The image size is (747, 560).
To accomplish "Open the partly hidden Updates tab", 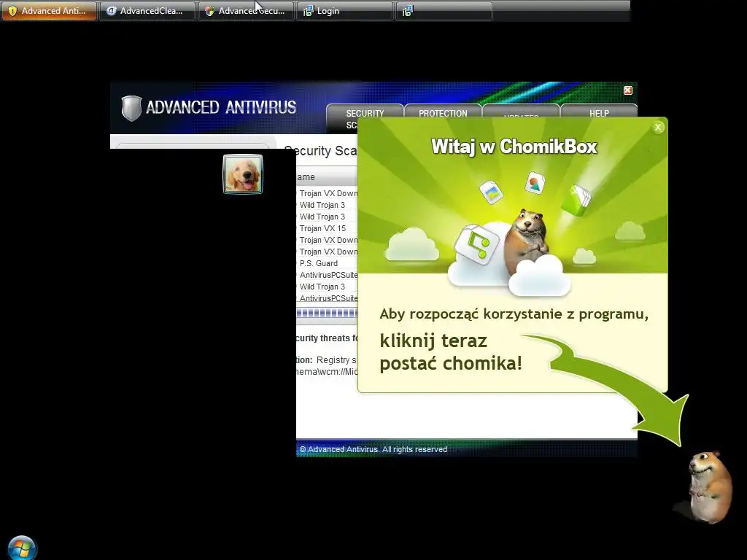I will point(521,112).
